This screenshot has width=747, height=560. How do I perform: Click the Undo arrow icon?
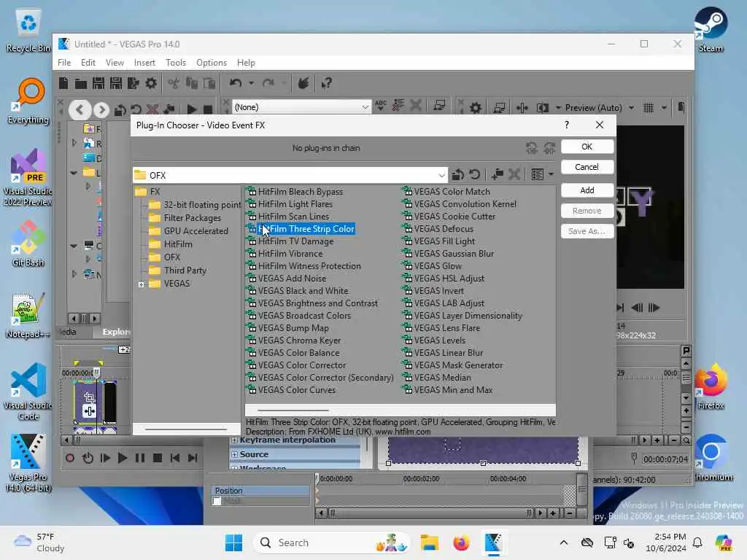(x=236, y=83)
